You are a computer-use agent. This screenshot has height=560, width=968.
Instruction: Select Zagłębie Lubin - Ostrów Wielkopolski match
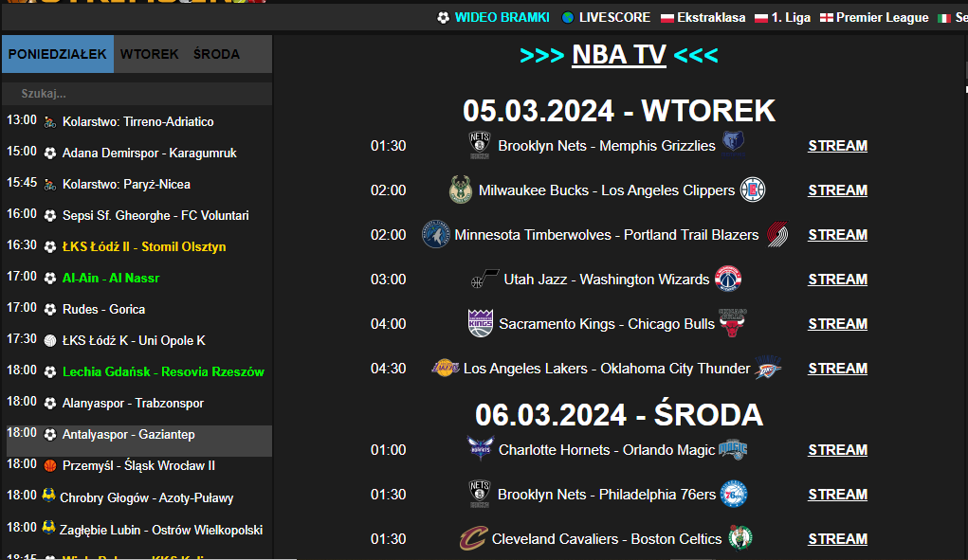coord(161,531)
